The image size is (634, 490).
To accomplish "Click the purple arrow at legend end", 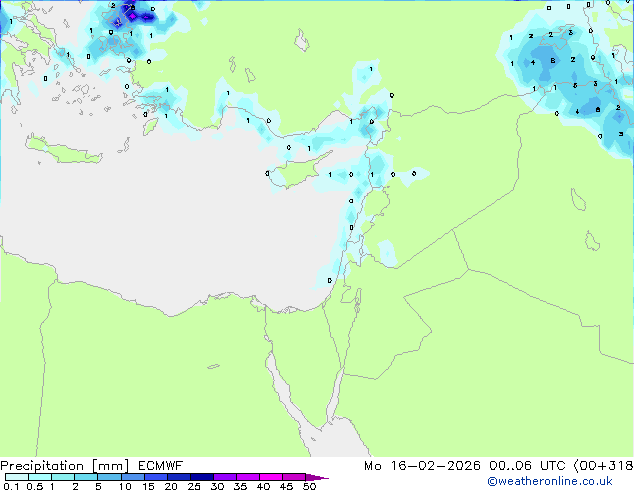I will (x=317, y=477).
